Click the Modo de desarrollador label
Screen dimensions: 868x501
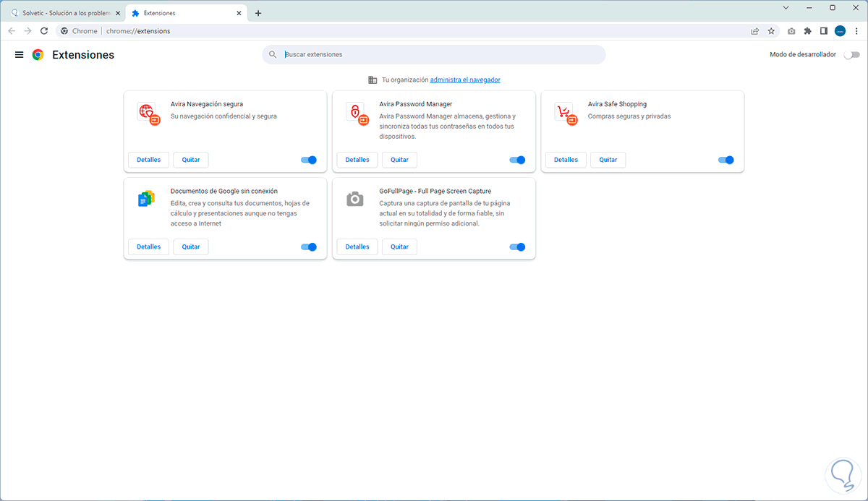point(803,55)
